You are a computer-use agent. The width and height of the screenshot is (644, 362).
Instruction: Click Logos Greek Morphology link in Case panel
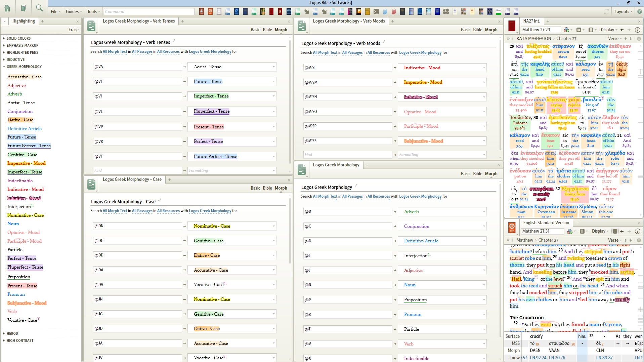tap(210, 211)
